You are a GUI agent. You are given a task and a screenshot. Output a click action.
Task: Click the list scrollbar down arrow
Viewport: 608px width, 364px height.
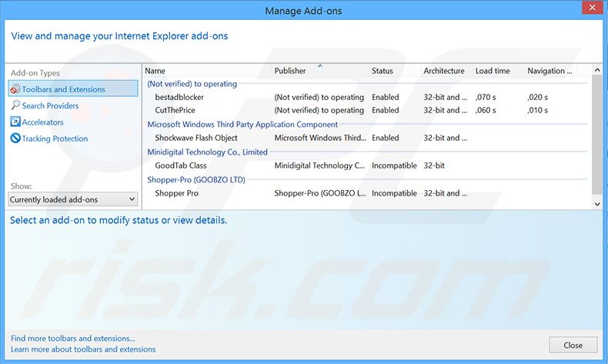coord(597,203)
